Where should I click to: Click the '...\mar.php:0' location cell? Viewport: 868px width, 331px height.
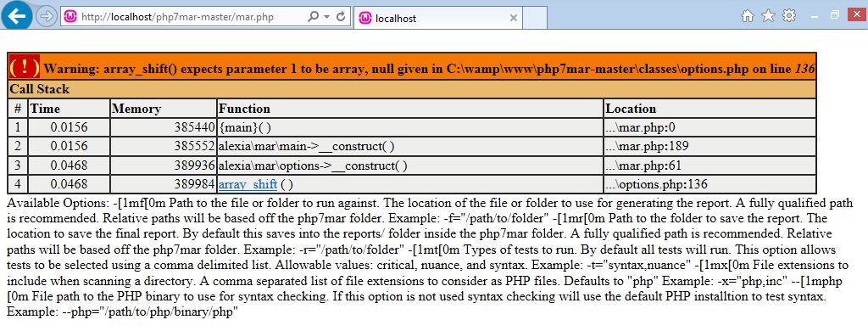709,127
